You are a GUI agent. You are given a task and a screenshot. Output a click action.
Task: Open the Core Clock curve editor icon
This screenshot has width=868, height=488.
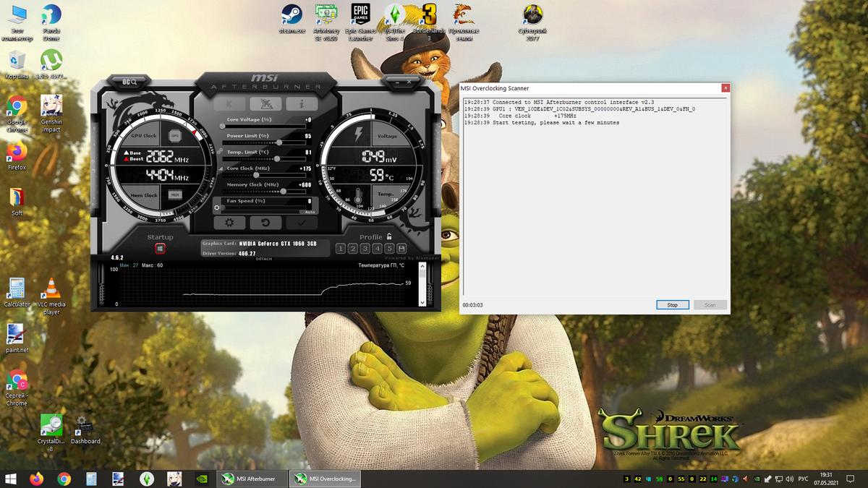click(221, 168)
